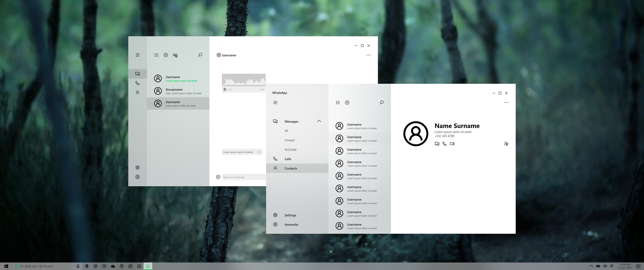Add new contact with plus icon
This screenshot has height=270, width=644.
coord(347,102)
